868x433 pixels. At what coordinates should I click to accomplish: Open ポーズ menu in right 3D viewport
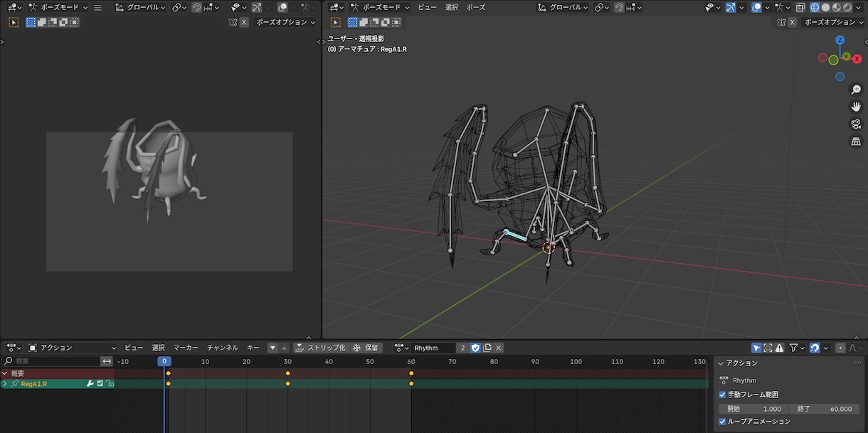coord(476,8)
